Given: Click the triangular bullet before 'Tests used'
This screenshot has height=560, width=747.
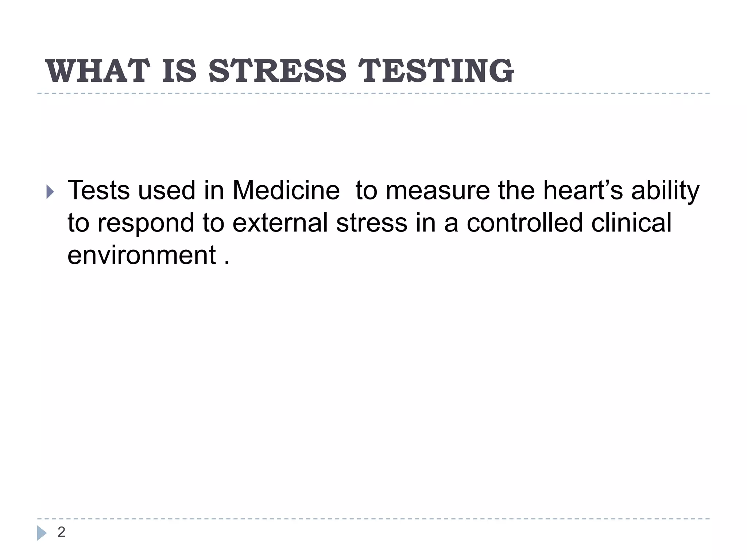Looking at the screenshot, I should click(x=50, y=192).
